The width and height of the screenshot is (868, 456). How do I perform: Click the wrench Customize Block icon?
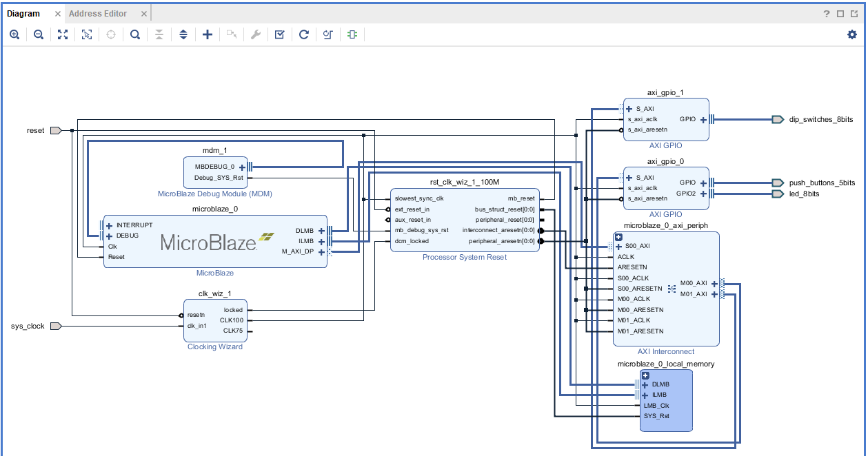[x=255, y=34]
